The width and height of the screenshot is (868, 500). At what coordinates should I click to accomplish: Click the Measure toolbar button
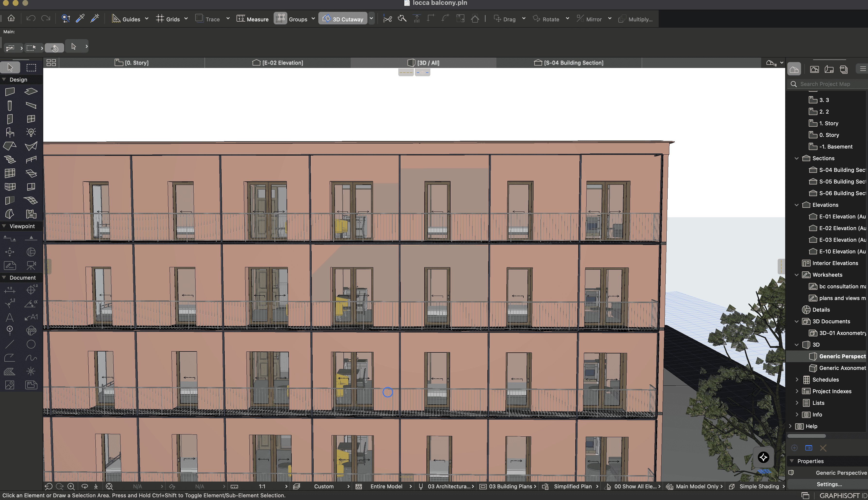[x=253, y=19]
